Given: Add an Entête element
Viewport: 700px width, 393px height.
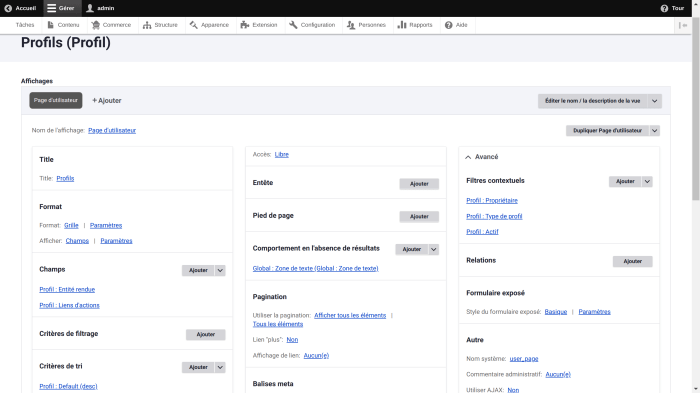Looking at the screenshot, I should point(419,184).
